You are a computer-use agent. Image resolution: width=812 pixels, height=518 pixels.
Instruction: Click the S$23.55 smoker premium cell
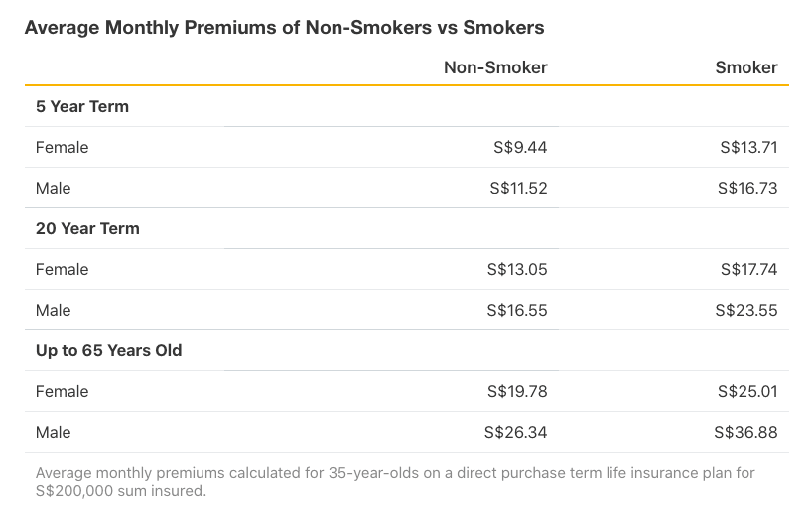pyautogui.click(x=746, y=310)
